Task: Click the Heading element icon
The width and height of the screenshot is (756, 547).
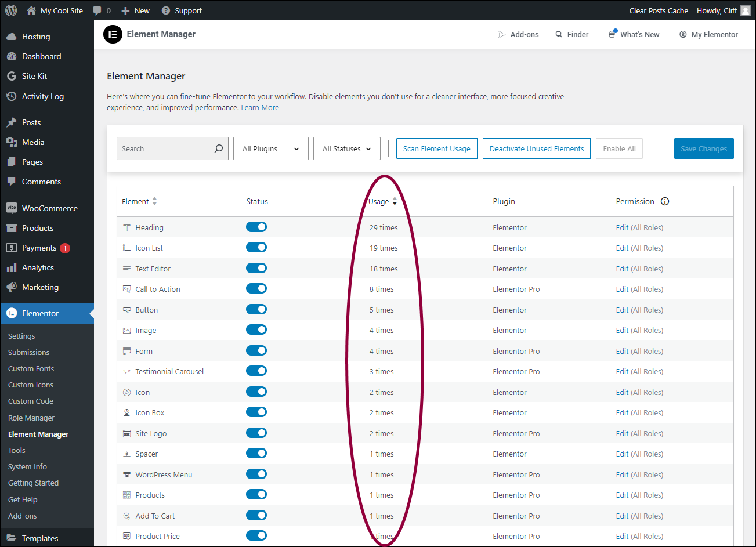Action: (126, 228)
